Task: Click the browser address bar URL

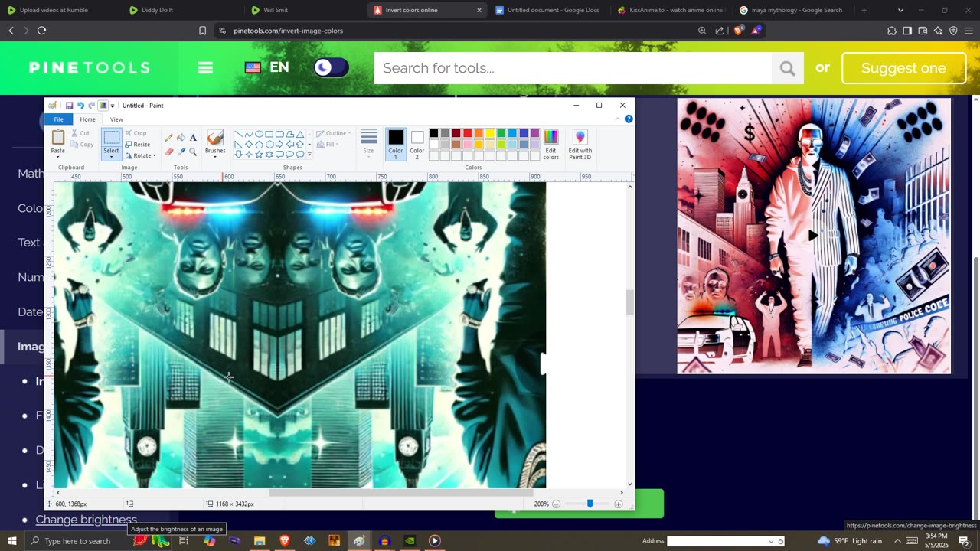Action: click(x=288, y=31)
